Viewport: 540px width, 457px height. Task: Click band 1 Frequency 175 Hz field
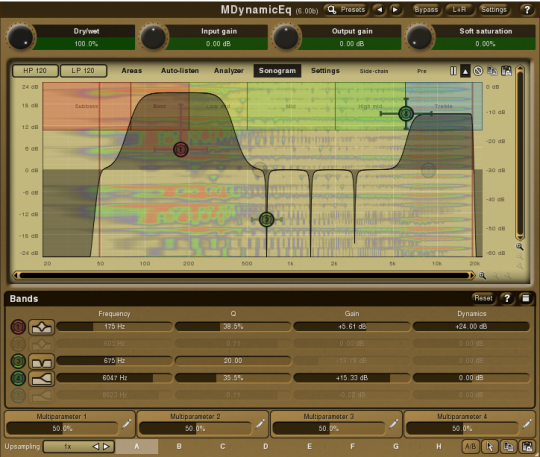click(114, 326)
